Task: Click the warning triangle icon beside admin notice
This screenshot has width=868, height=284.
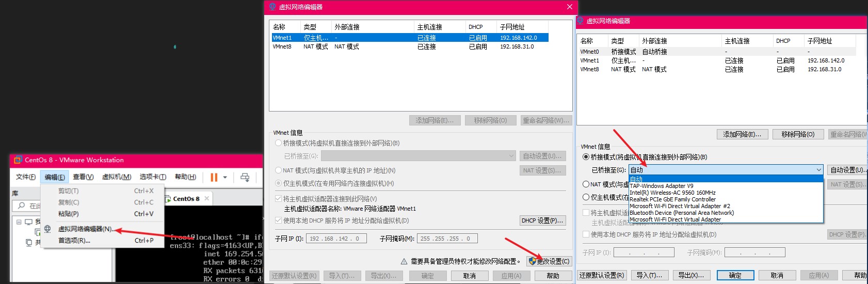Action: click(x=405, y=261)
